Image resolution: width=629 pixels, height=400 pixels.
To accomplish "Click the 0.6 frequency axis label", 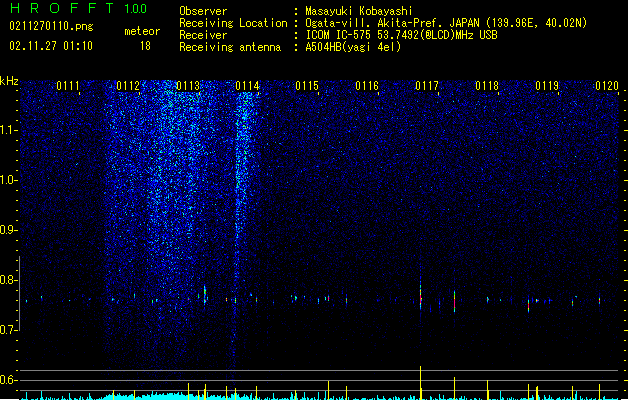I will click(x=8, y=380).
